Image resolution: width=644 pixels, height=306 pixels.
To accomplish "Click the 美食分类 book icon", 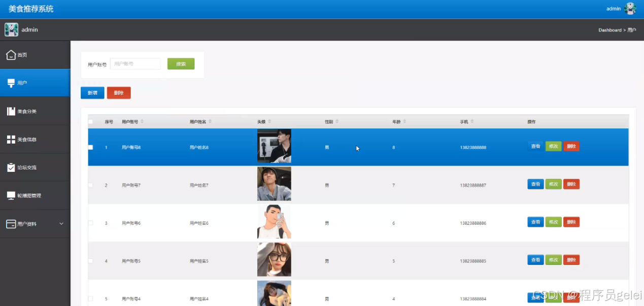I will [x=11, y=111].
